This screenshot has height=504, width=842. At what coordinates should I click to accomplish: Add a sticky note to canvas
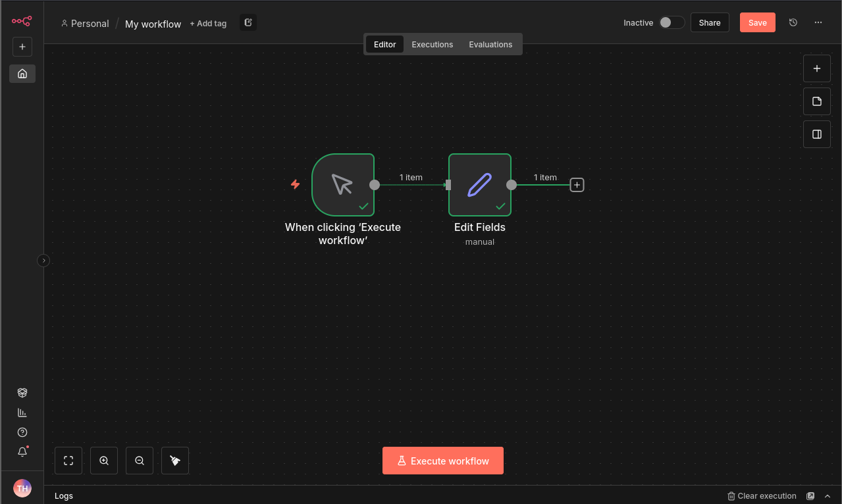[816, 101]
